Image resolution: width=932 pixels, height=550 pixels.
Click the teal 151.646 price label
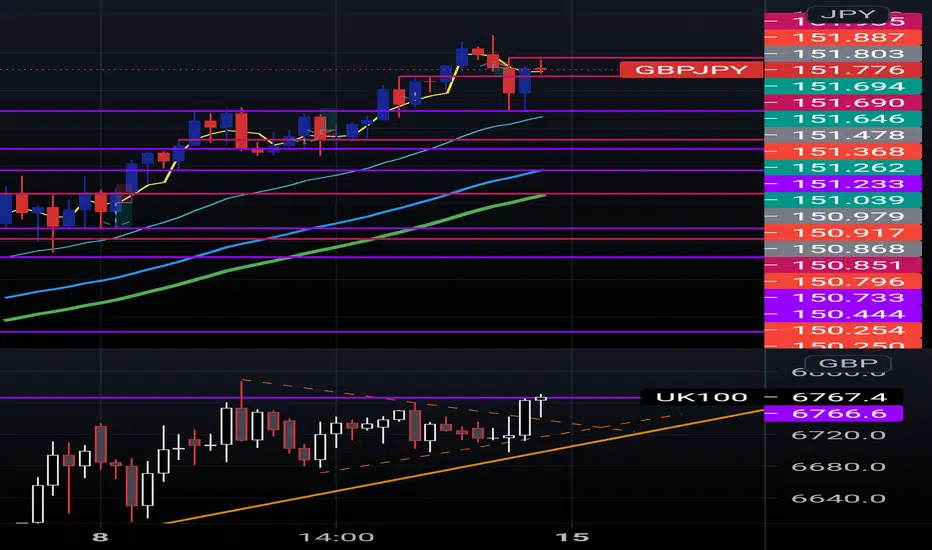point(843,118)
